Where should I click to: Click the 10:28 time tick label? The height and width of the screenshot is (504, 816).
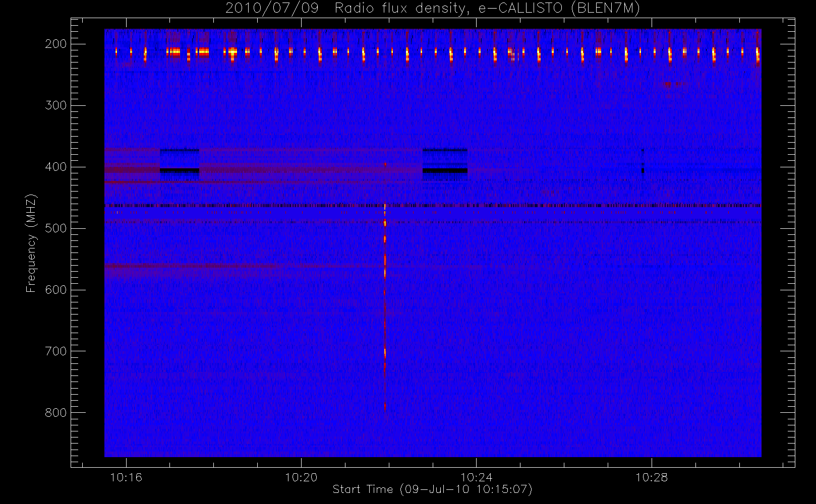651,477
